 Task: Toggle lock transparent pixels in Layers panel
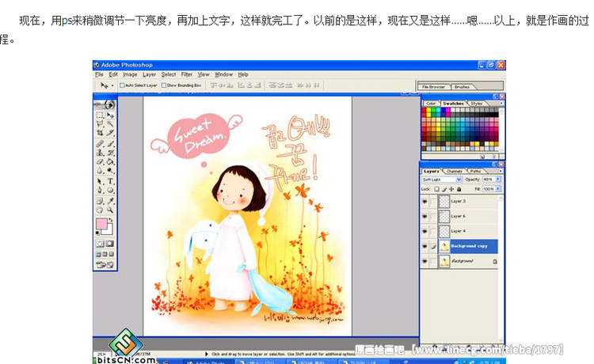[x=436, y=189]
